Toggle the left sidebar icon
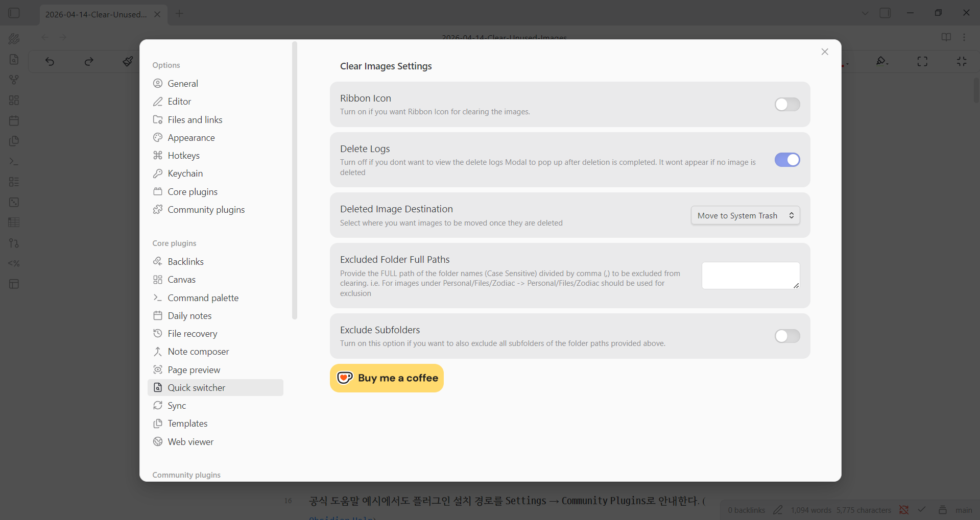980x520 pixels. click(14, 13)
